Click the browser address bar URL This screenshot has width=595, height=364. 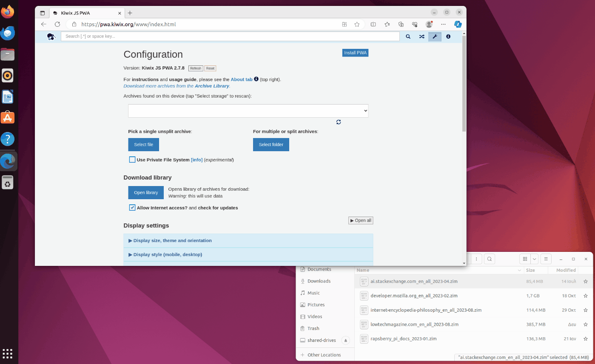tap(128, 24)
